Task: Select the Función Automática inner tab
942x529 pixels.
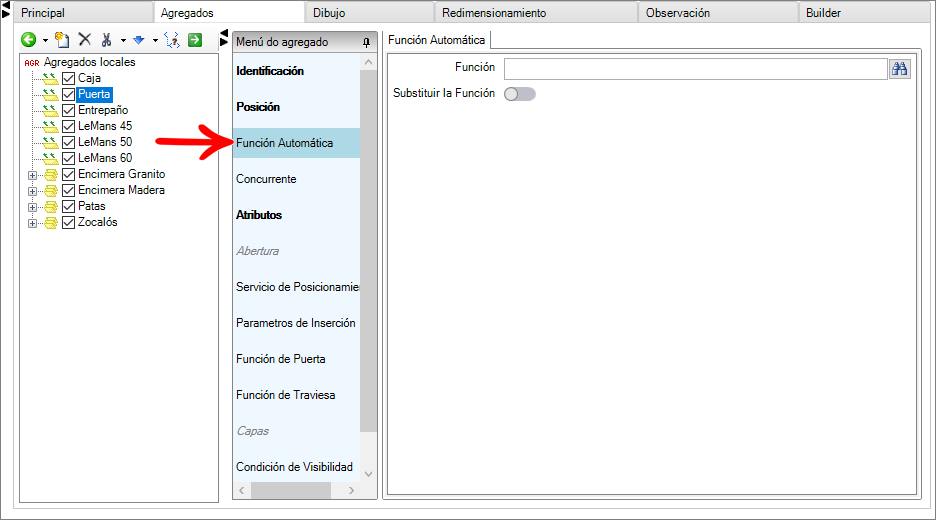Action: coord(437,40)
